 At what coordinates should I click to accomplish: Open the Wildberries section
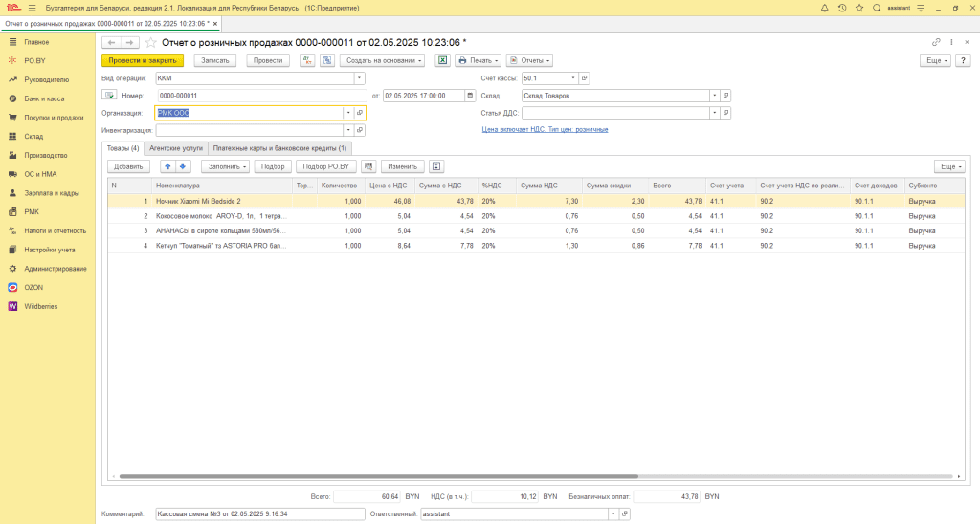40,307
